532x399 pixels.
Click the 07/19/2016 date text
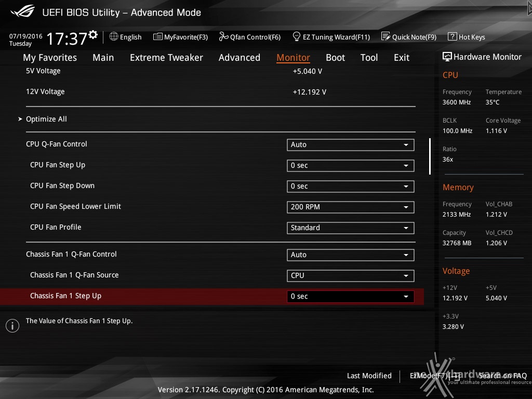point(26,36)
